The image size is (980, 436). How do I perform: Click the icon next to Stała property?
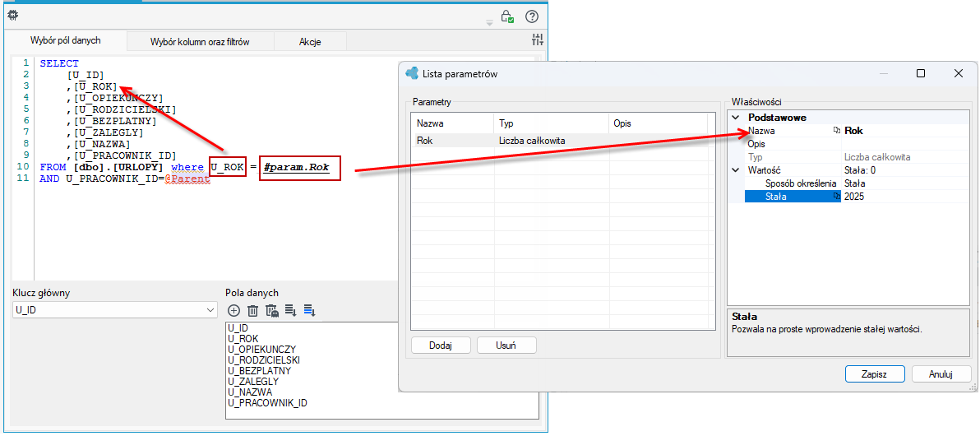[836, 197]
